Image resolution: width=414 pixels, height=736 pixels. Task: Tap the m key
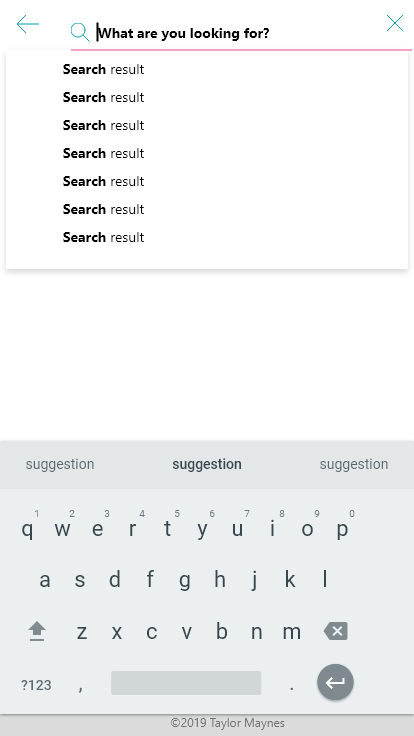point(291,632)
